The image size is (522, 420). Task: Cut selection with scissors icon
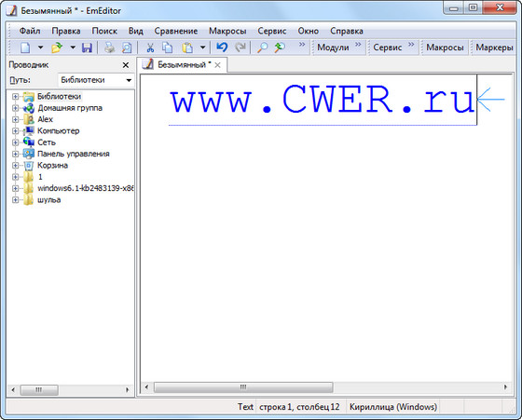[x=150, y=47]
